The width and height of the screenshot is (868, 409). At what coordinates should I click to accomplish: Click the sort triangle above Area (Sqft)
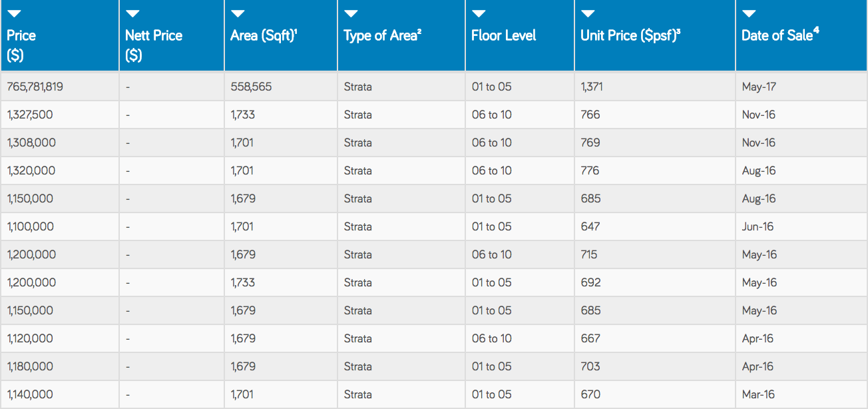click(238, 14)
